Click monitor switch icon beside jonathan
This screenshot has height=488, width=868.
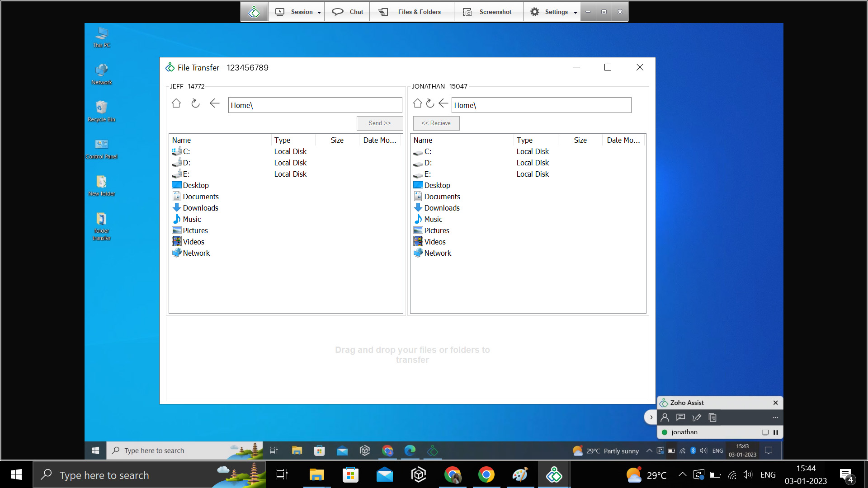point(765,432)
